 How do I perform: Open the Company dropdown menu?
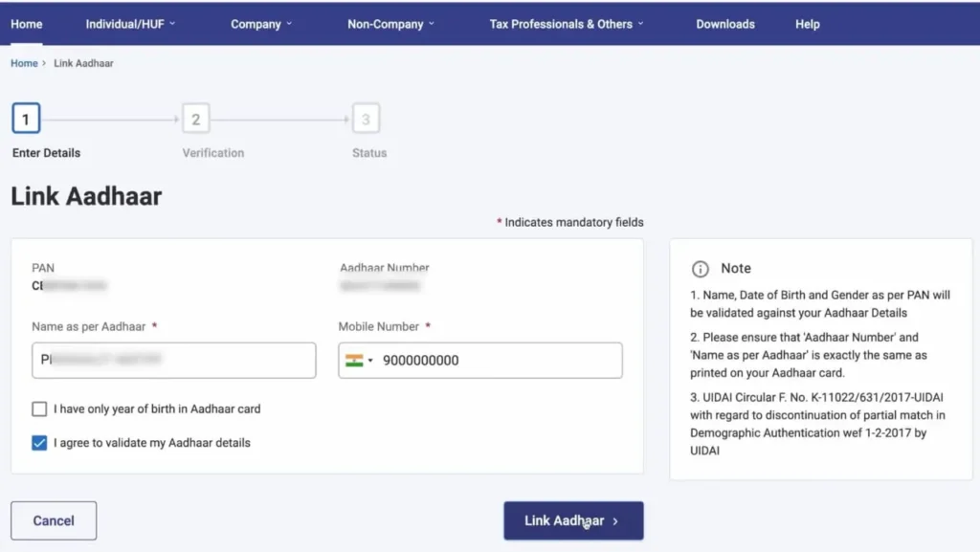261,24
